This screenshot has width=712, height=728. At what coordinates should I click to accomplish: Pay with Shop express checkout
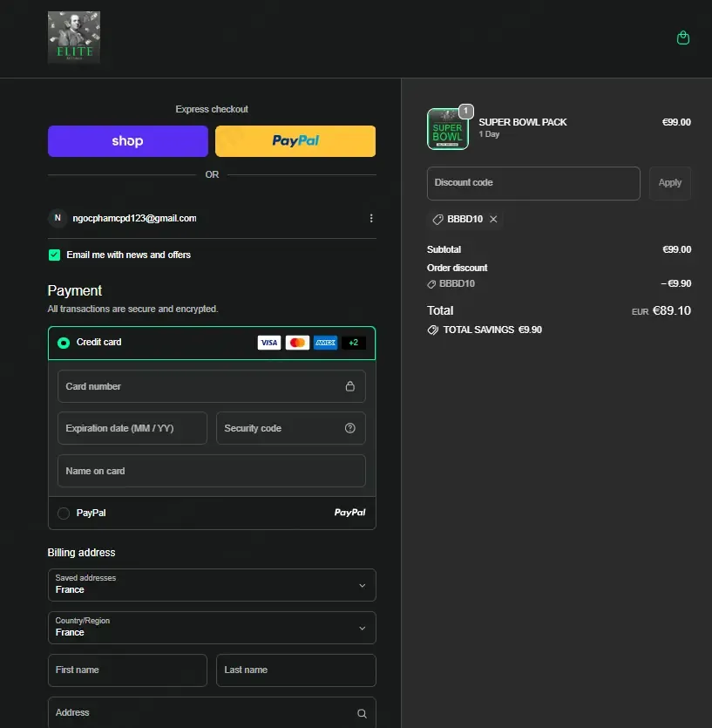pos(127,141)
